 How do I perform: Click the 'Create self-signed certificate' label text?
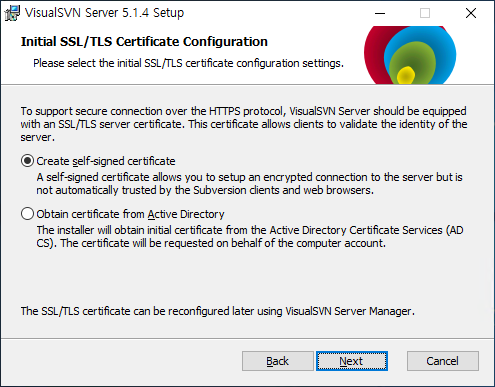(106, 161)
